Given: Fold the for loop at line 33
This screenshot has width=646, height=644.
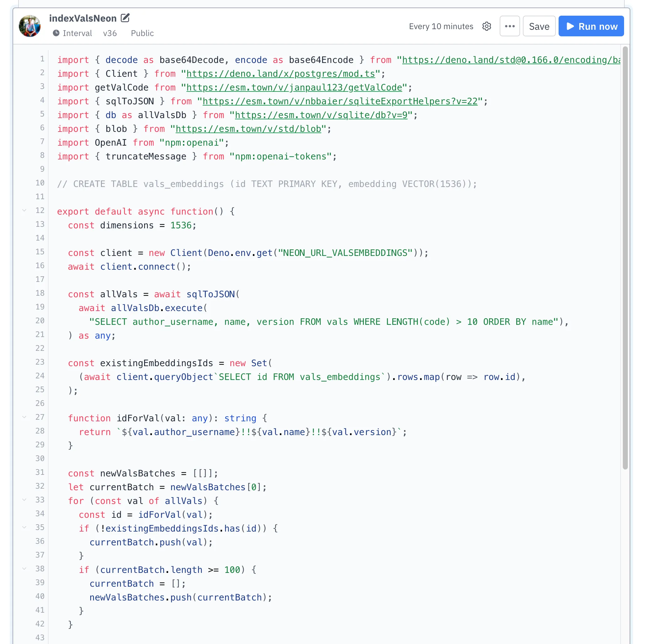Looking at the screenshot, I should pyautogui.click(x=24, y=500).
